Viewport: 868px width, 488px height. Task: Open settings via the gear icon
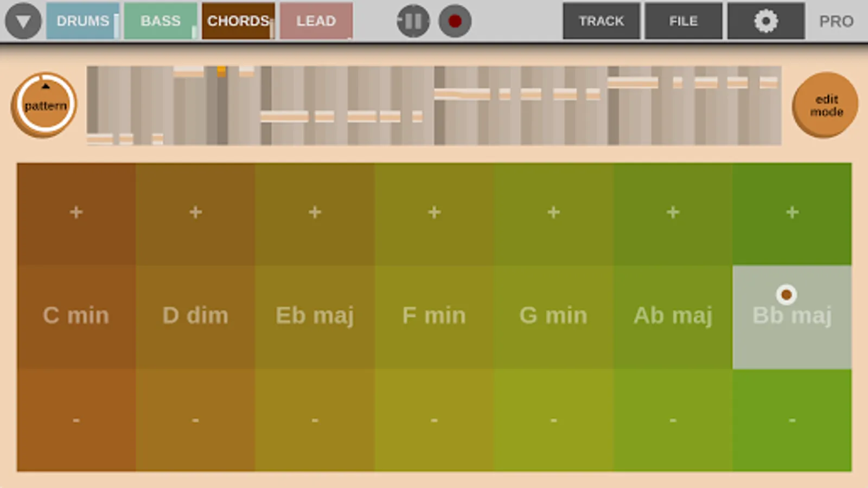(765, 22)
